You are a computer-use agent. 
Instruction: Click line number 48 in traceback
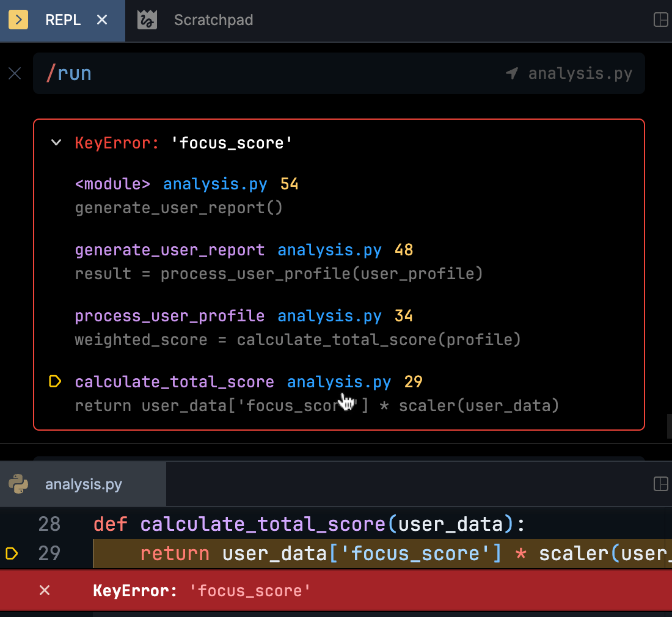(404, 250)
